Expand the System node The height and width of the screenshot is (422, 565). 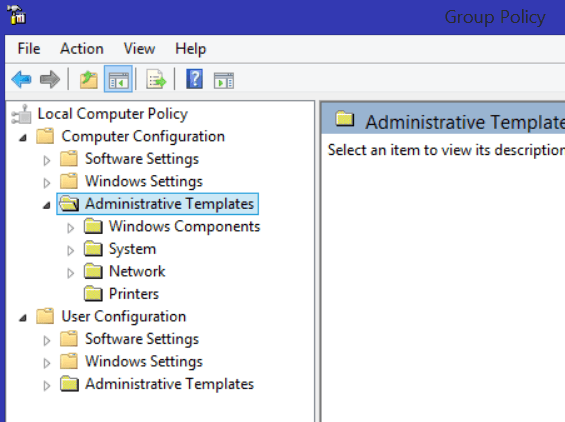tap(71, 250)
